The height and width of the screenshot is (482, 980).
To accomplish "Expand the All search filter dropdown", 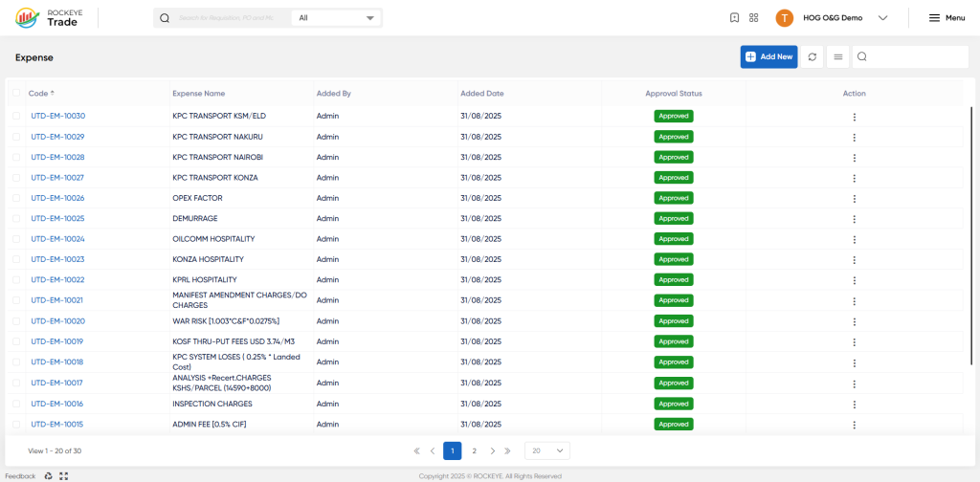I will click(x=336, y=18).
